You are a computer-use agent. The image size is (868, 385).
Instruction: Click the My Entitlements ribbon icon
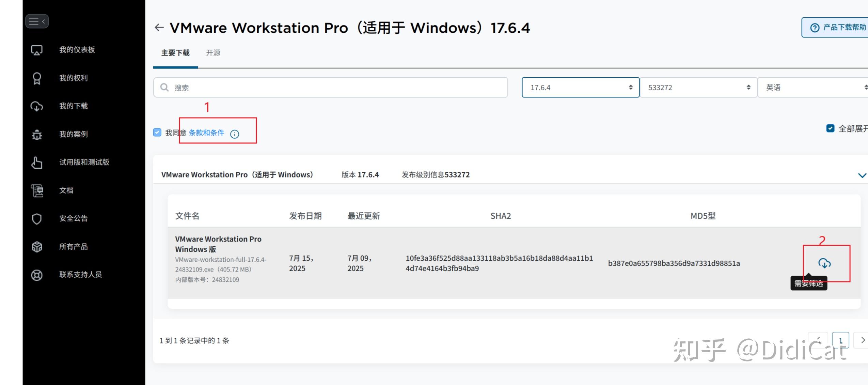click(x=37, y=78)
